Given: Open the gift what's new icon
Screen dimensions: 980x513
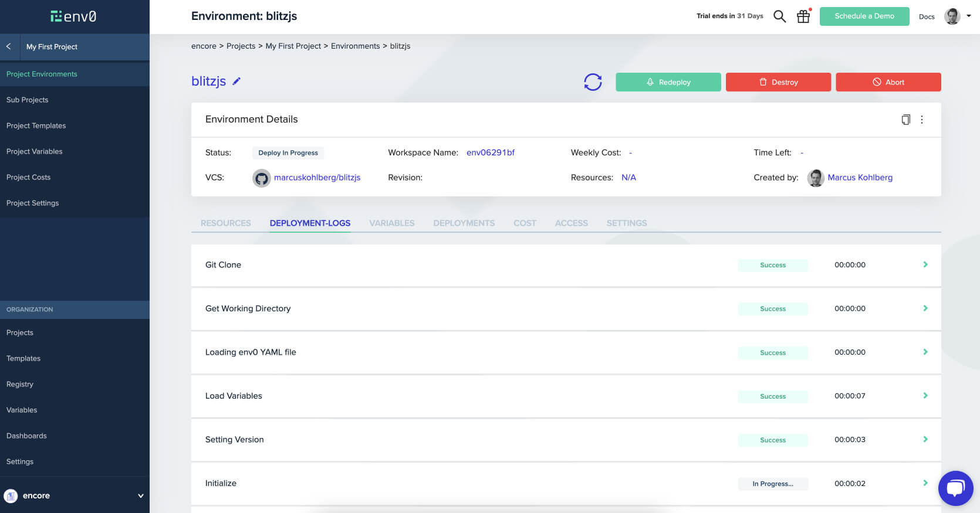Looking at the screenshot, I should pyautogui.click(x=803, y=16).
